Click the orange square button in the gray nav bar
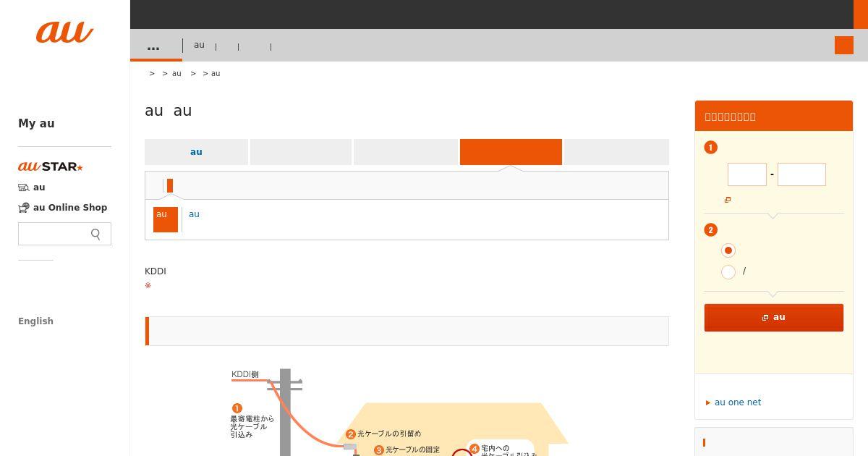 pos(844,45)
